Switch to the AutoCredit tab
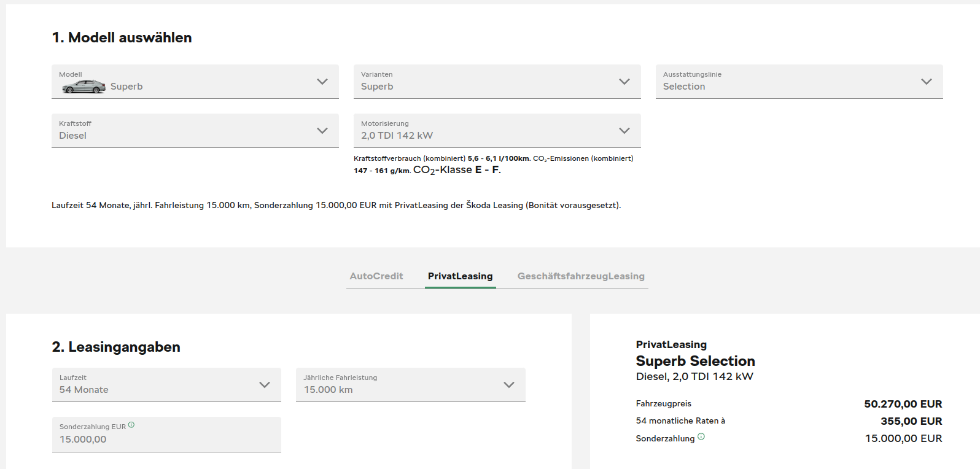 coord(376,276)
